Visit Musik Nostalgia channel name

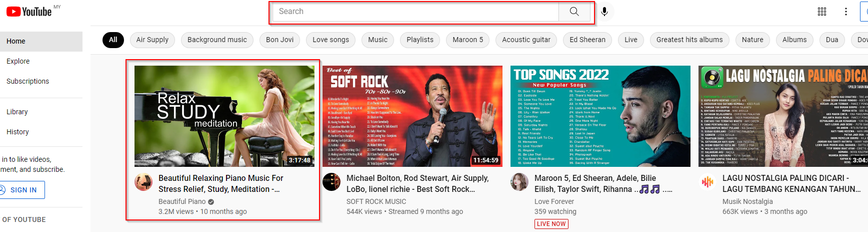click(x=747, y=201)
